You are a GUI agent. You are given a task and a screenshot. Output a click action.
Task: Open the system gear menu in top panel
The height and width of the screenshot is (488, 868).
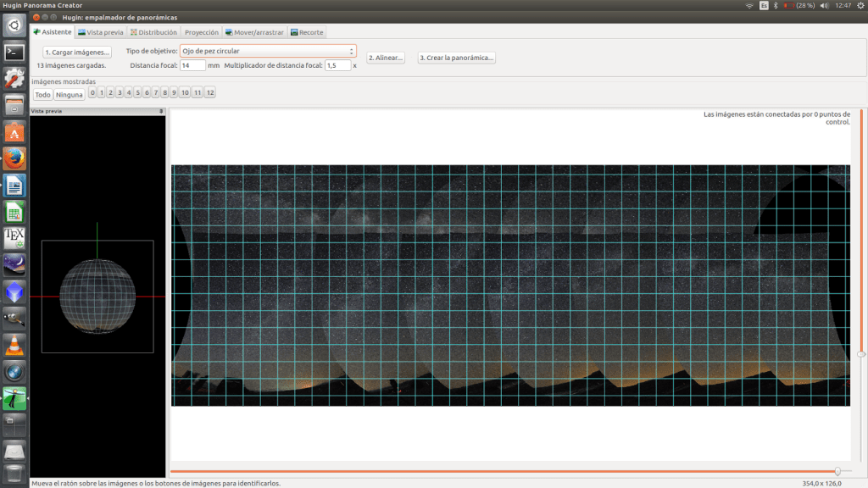pyautogui.click(x=858, y=5)
